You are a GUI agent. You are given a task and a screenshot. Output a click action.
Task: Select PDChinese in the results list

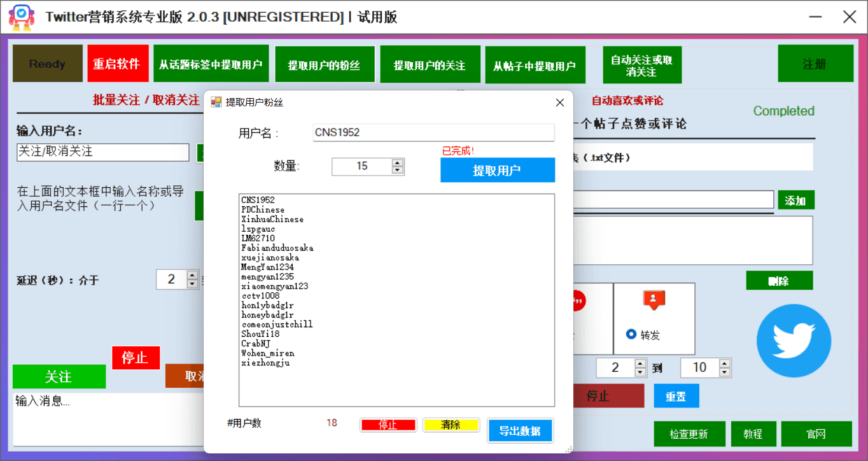[x=263, y=209]
